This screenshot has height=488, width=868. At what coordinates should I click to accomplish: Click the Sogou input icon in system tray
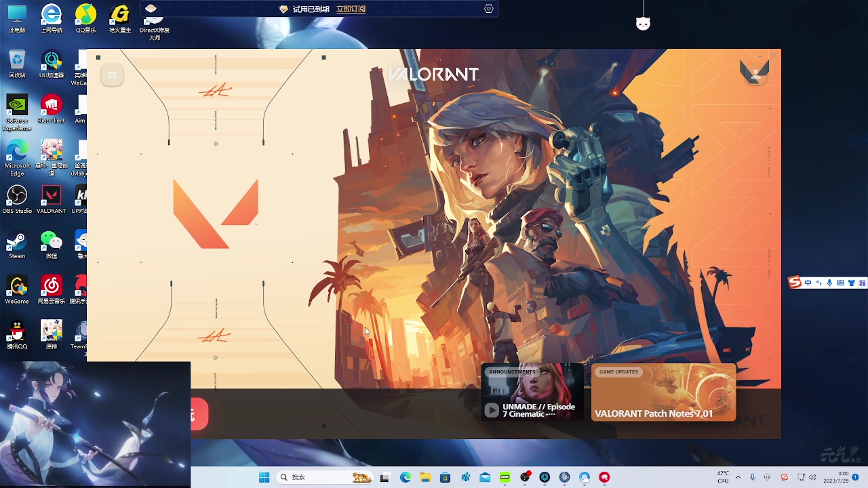click(x=785, y=477)
